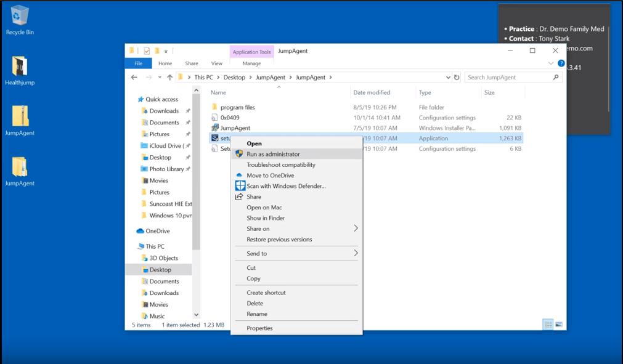Sort by the Date modified column
Screen dimensions: 623x364
tap(372, 92)
